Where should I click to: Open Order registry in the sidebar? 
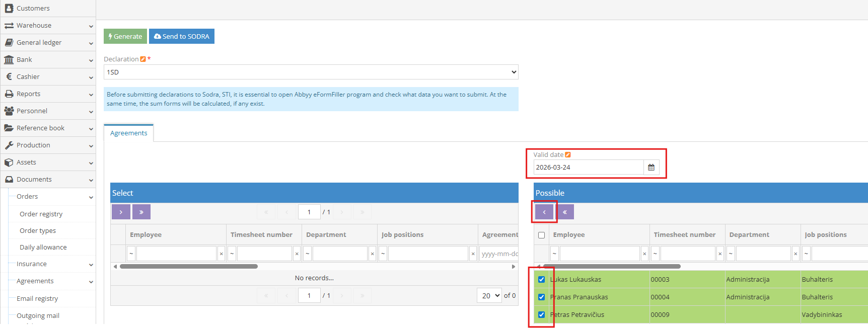41,214
